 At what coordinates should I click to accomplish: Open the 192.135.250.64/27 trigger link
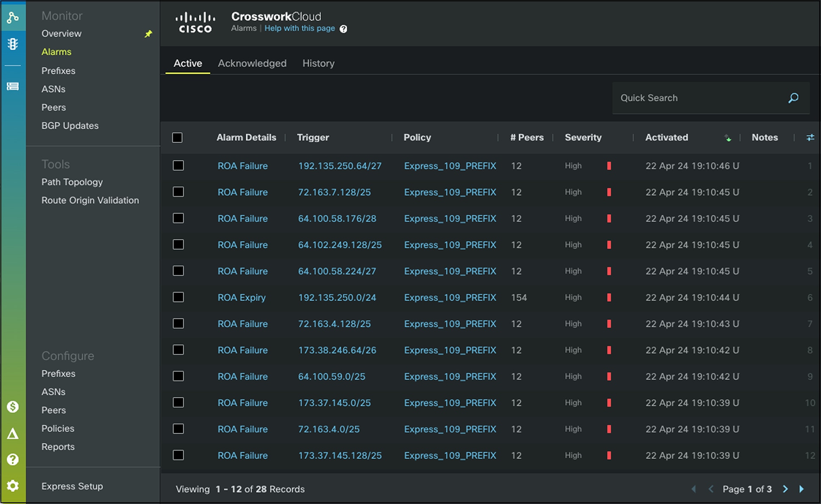(x=340, y=166)
